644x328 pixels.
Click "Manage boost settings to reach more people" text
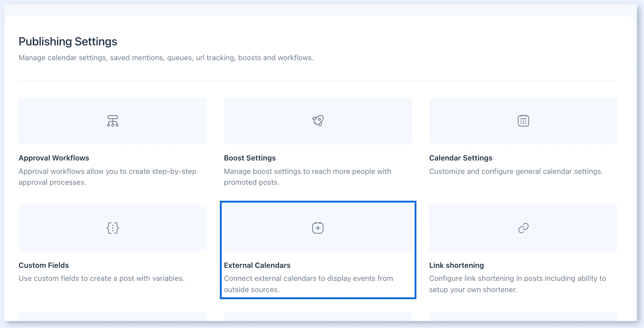coord(308,177)
